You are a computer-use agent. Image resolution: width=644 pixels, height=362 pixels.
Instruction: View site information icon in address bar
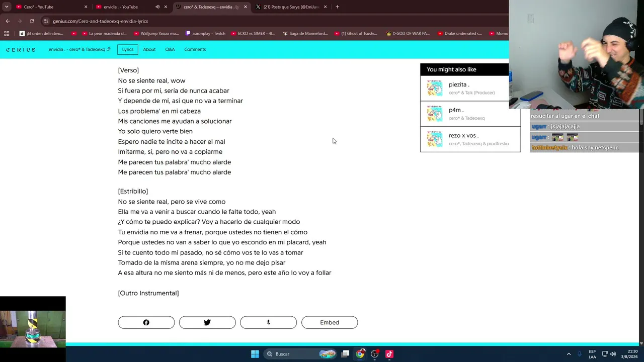46,21
